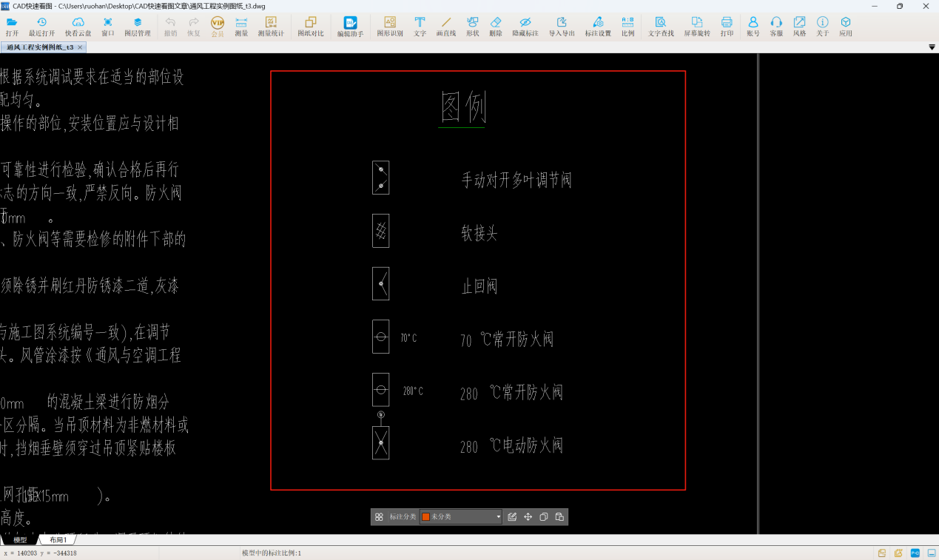The image size is (939, 560).
Task: Toggle 屏幕旋转 screen rotation
Action: [696, 27]
